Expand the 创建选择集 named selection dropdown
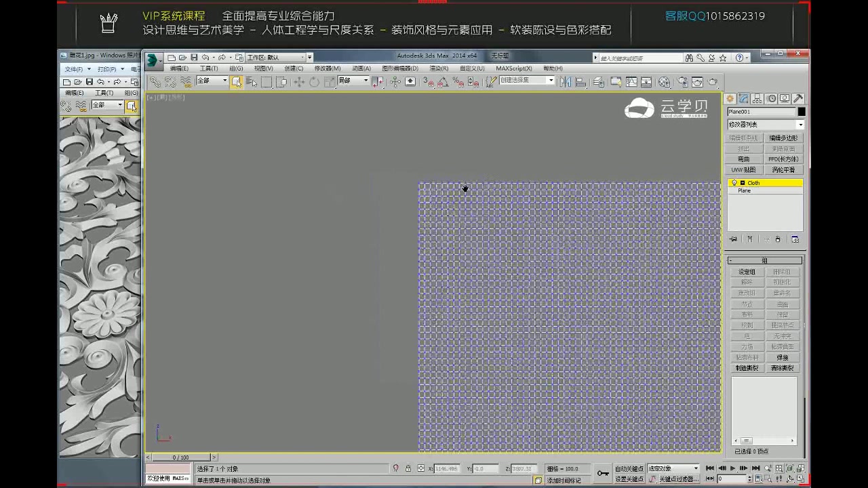 pos(551,81)
